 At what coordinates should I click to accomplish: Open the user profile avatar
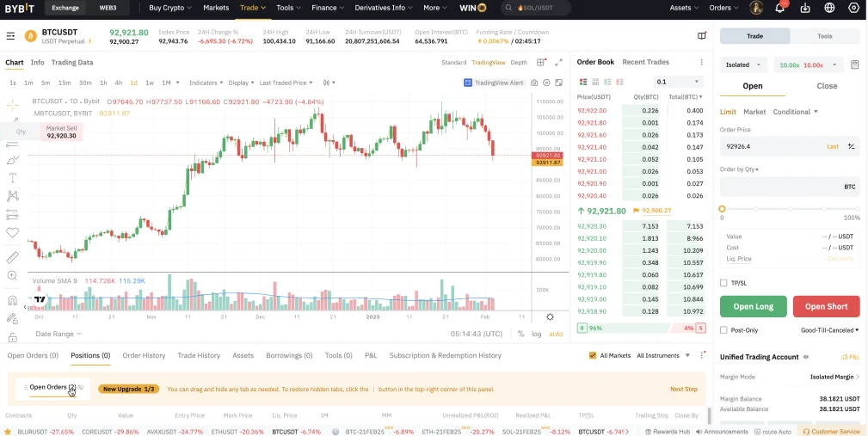755,8
